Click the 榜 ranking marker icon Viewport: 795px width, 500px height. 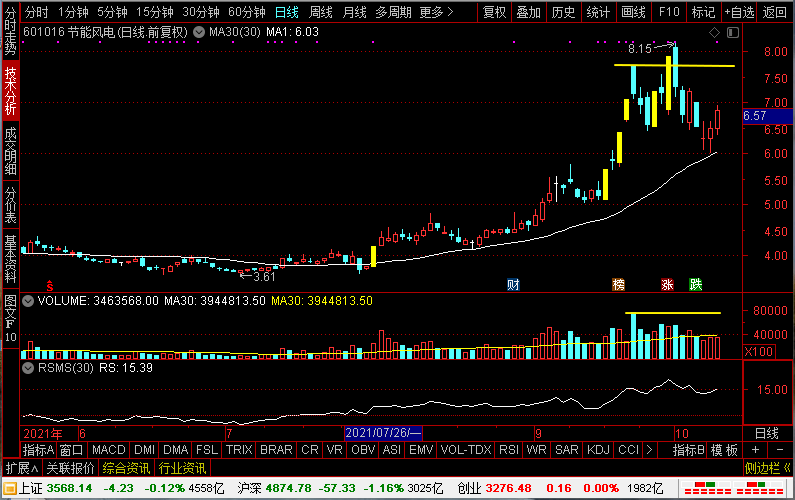click(619, 284)
